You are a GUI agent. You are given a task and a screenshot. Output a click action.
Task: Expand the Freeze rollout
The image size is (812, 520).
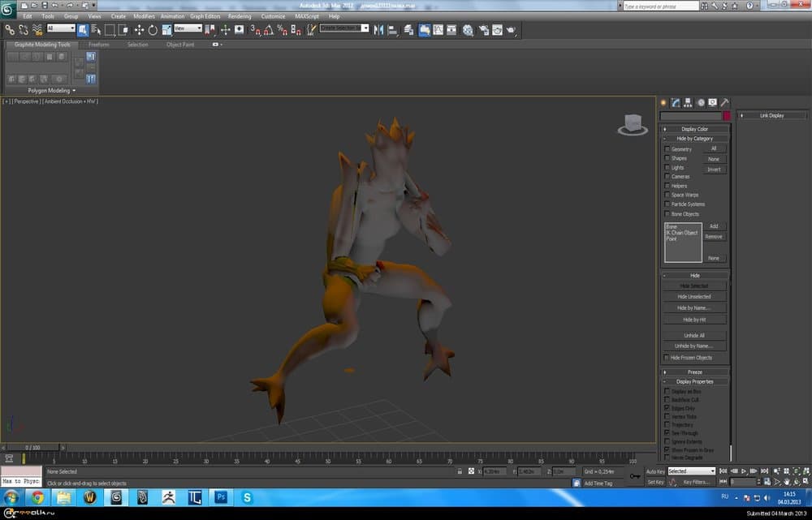pyautogui.click(x=694, y=372)
